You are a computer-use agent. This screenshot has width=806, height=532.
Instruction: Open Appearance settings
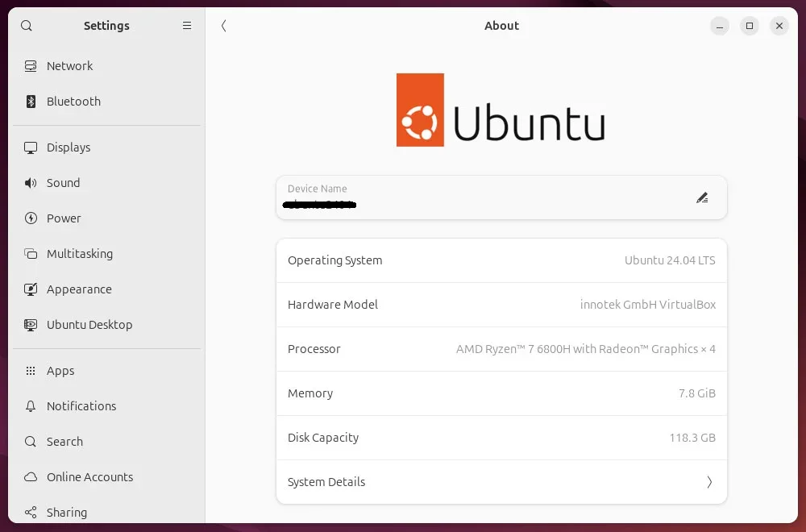pyautogui.click(x=106, y=289)
